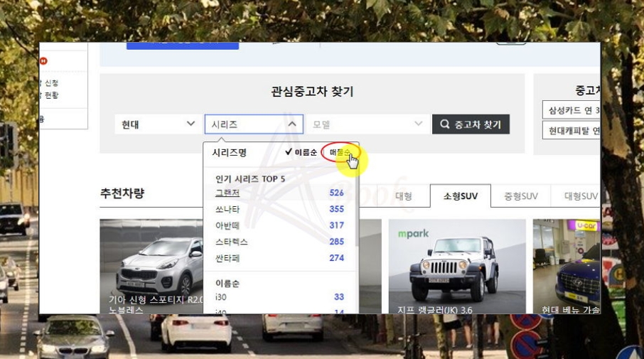Click the 317 count for 아반떼
This screenshot has height=359, width=644.
pyautogui.click(x=336, y=225)
